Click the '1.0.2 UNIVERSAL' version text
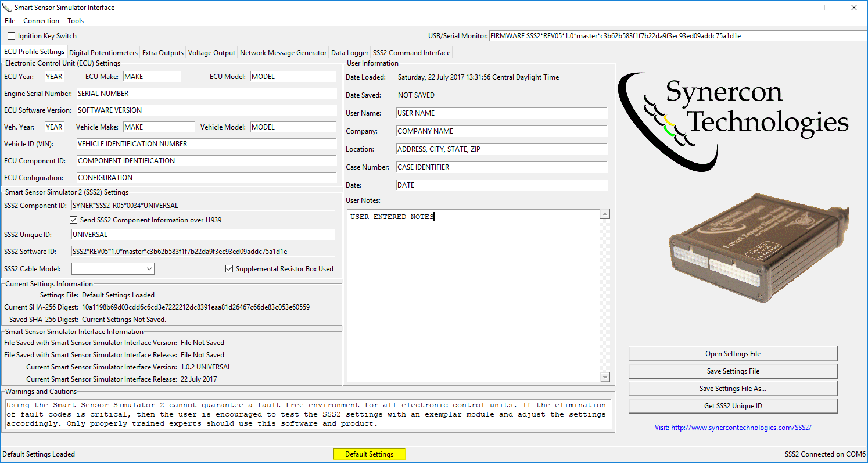 [x=206, y=367]
